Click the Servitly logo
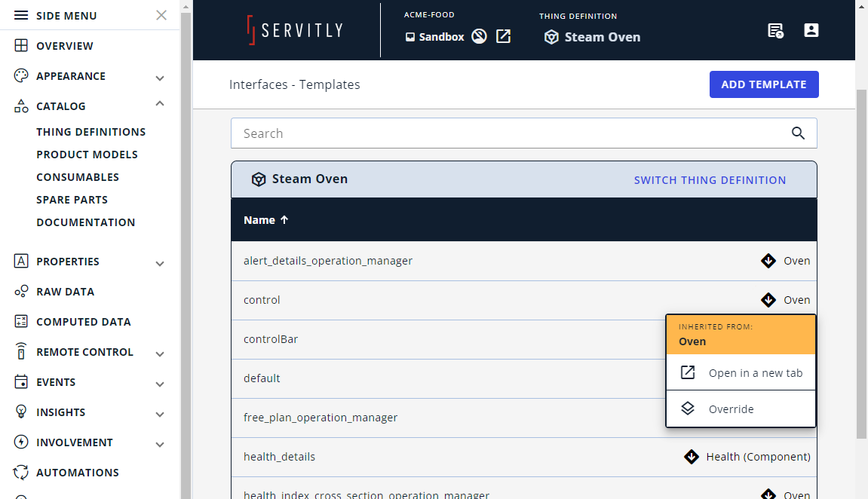Viewport: 868px width, 499px height. coord(295,30)
